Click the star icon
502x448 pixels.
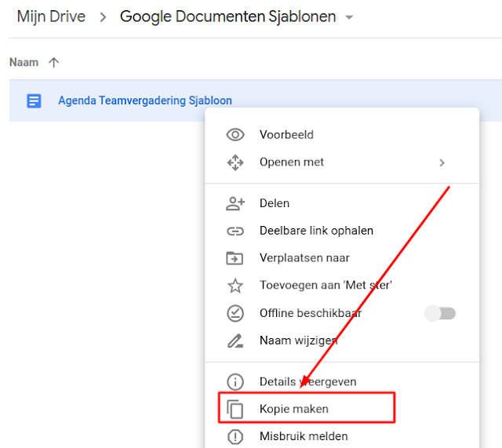[x=235, y=286]
